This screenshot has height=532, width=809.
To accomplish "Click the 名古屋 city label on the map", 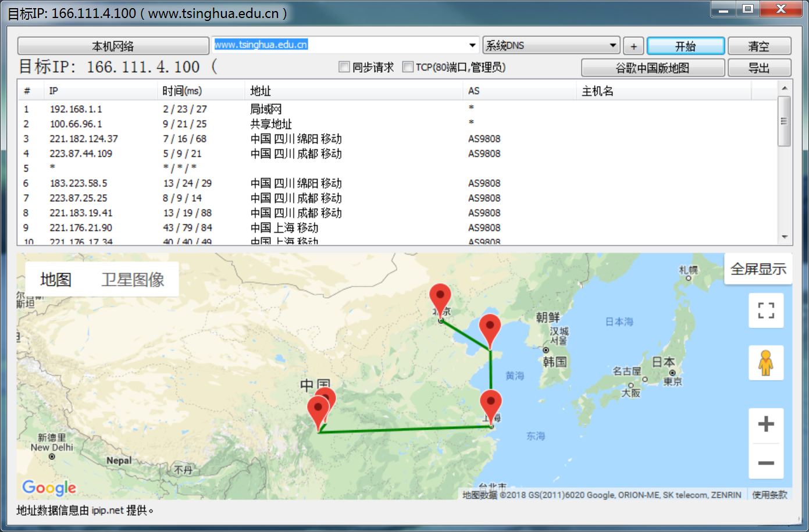I will coord(627,370).
